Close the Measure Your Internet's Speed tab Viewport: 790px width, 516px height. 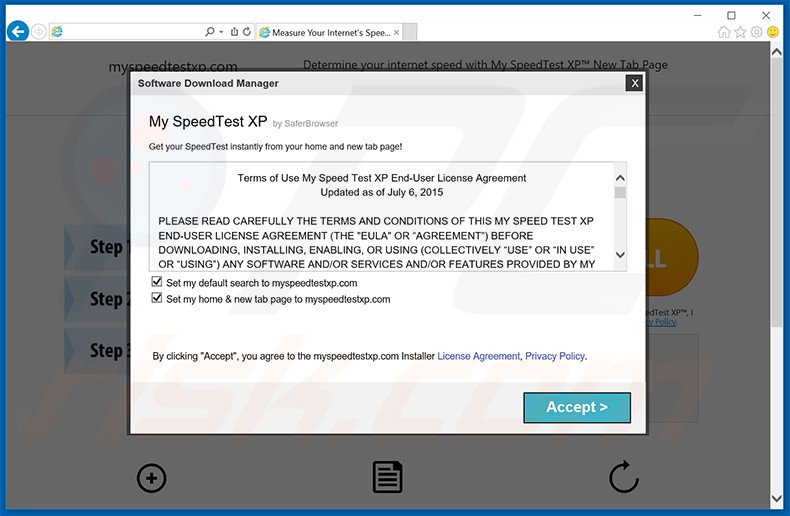tap(397, 32)
